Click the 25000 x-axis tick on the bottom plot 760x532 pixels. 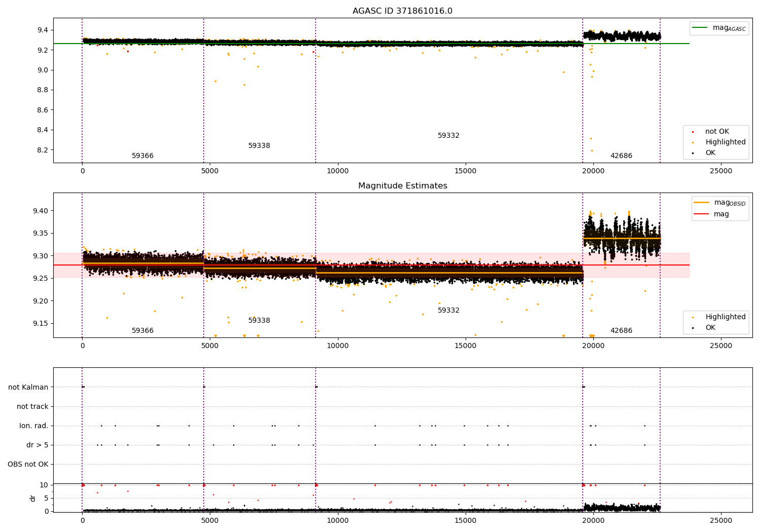point(721,520)
